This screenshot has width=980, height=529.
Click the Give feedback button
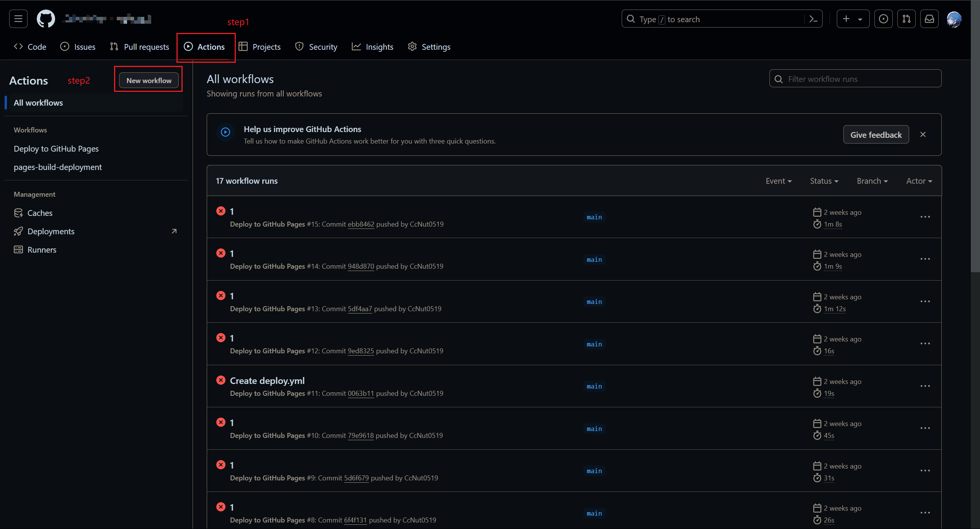(x=876, y=135)
